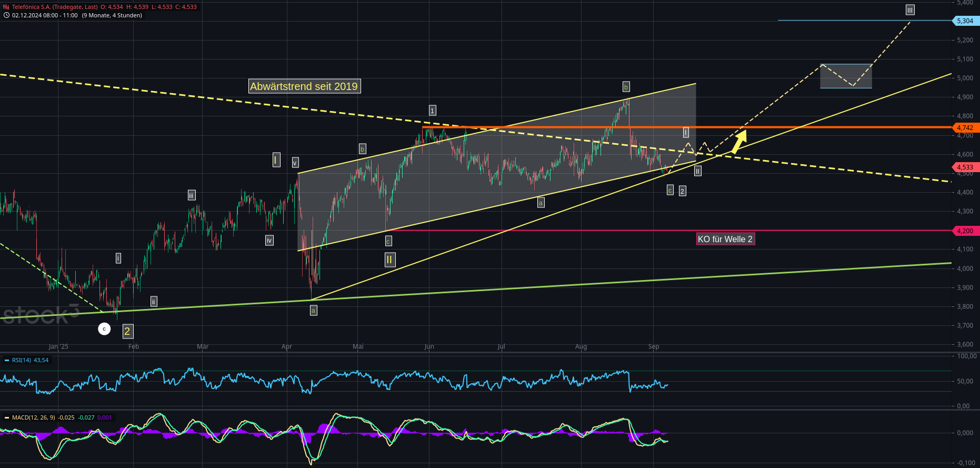Click the yellow upward arrow annotation
This screenshot has height=468, width=980.
[x=739, y=141]
